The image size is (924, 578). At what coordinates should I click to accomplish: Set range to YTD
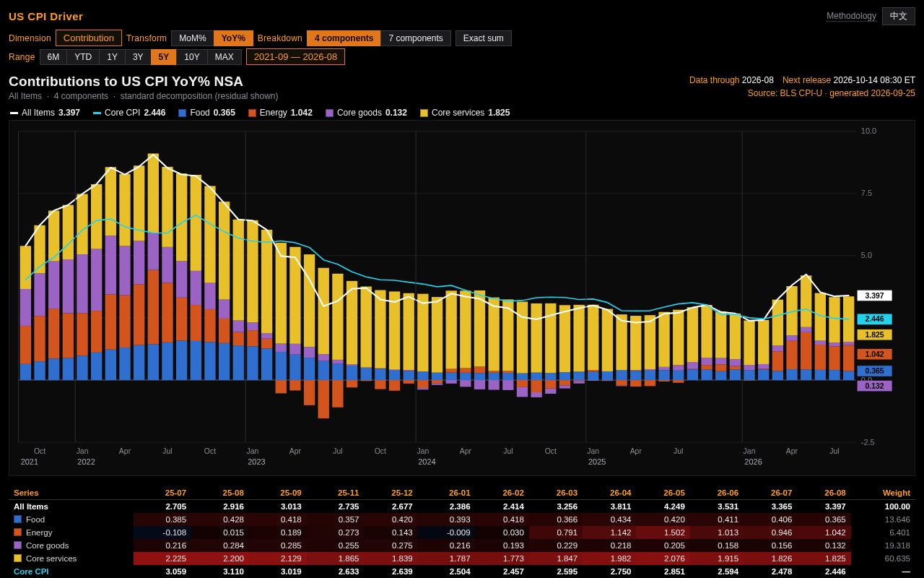point(83,57)
